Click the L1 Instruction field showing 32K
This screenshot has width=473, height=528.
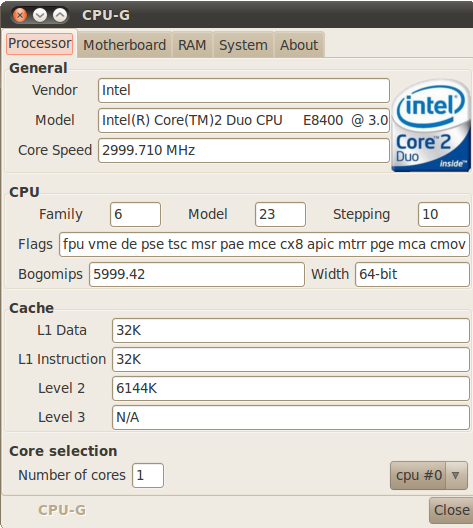(291, 359)
